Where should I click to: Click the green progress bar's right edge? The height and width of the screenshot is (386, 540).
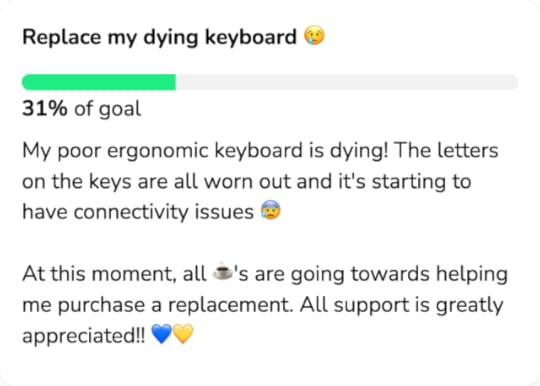[175, 82]
